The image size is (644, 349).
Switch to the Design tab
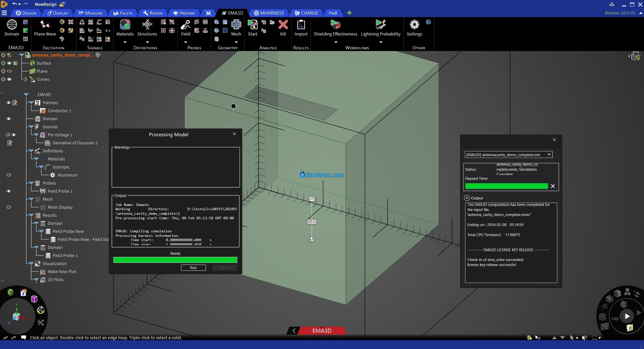point(26,13)
